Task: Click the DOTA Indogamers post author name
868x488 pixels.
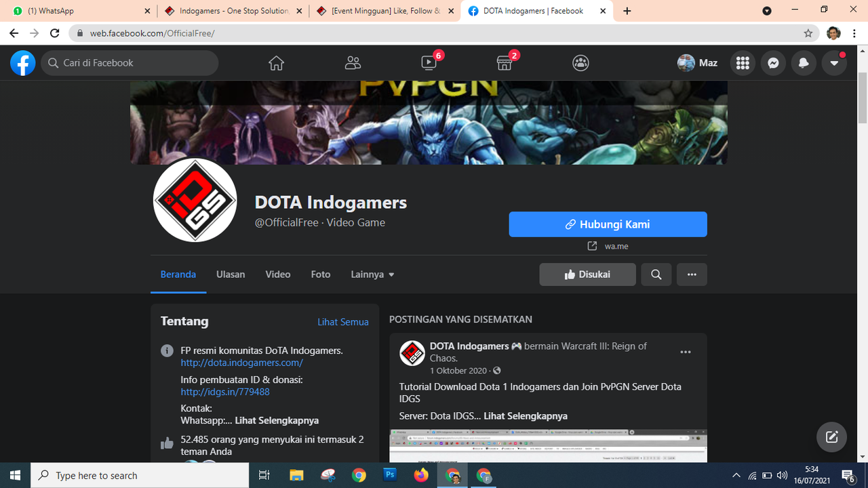Action: click(x=469, y=346)
